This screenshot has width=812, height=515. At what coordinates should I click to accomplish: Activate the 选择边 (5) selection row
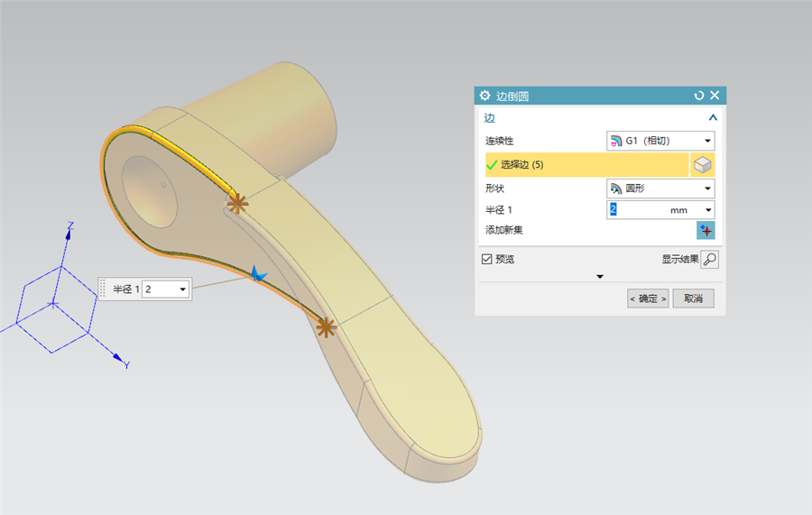(586, 164)
